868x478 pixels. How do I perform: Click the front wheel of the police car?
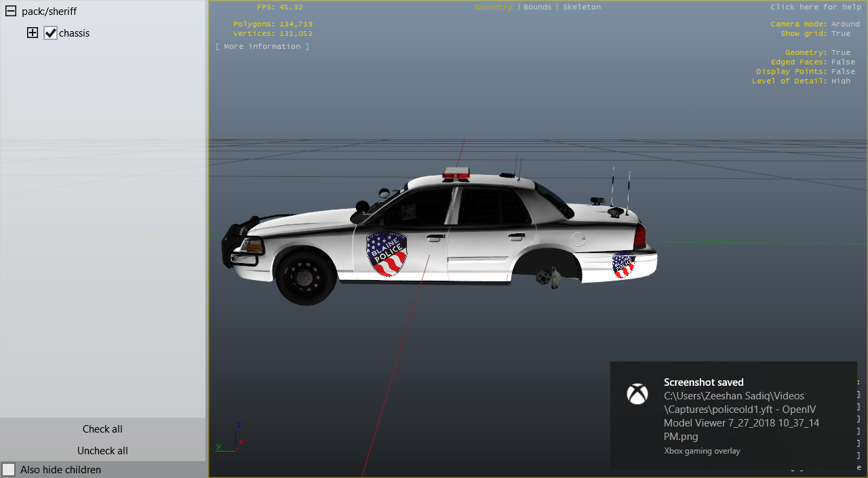[306, 276]
